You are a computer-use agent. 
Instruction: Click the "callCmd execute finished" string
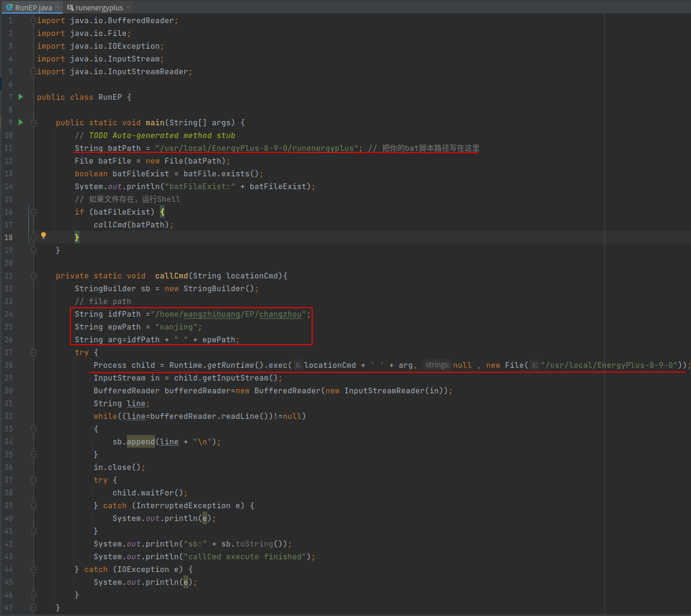pyautogui.click(x=245, y=556)
